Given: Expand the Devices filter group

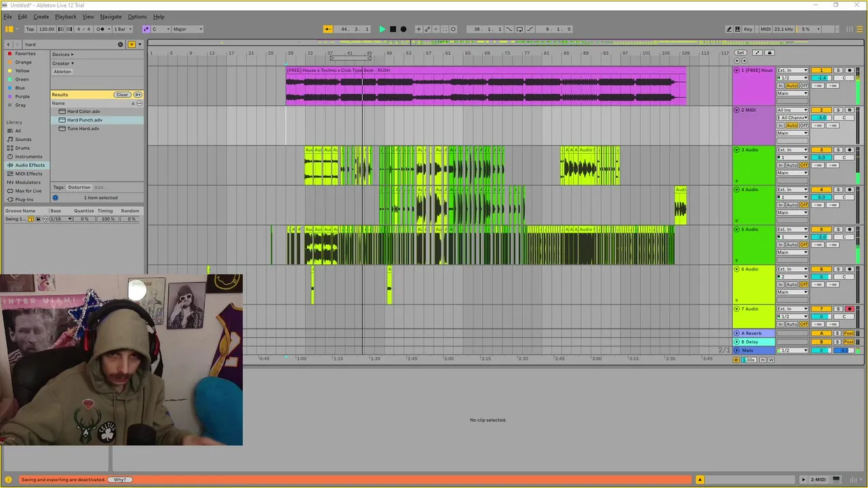Looking at the screenshot, I should pos(63,54).
